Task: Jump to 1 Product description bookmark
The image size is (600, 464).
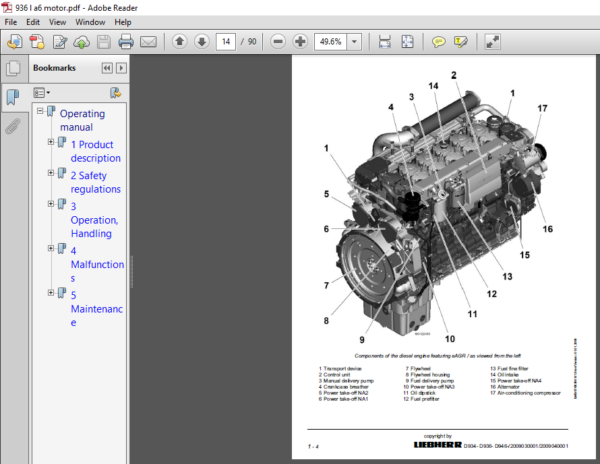Action: tap(96, 151)
